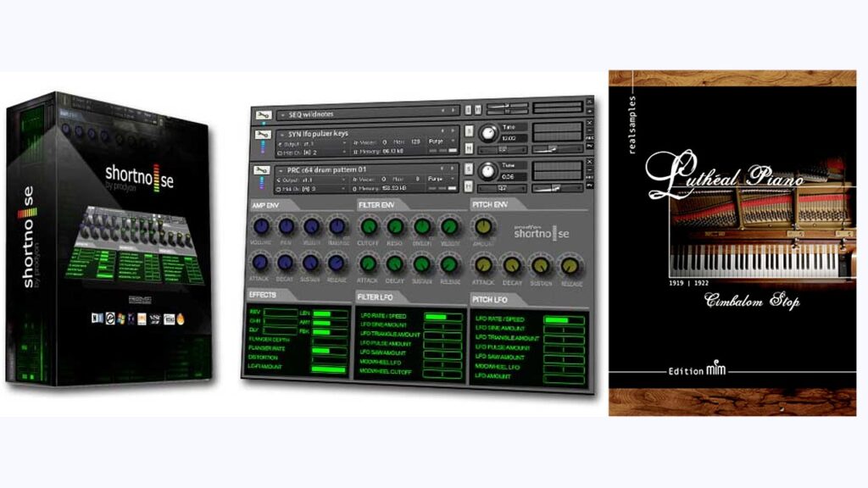Click the FILTER ENV Reso knob
The image size is (868, 488).
click(x=395, y=226)
